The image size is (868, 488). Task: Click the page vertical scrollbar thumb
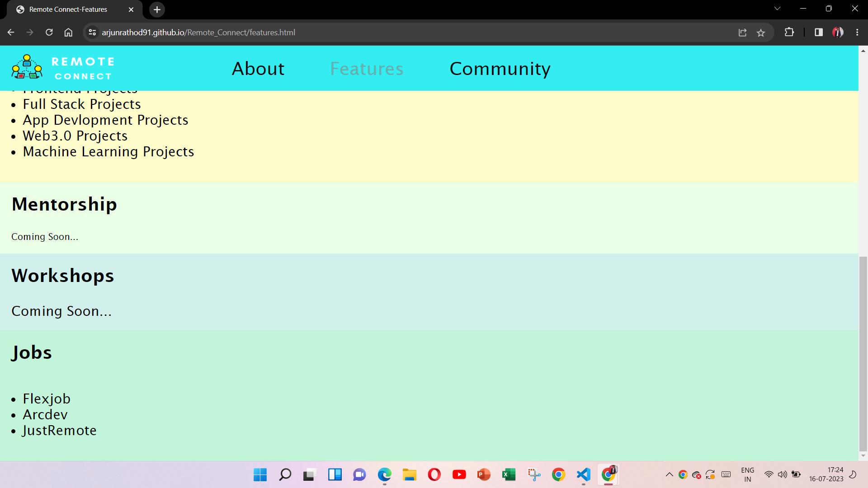pyautogui.click(x=863, y=352)
